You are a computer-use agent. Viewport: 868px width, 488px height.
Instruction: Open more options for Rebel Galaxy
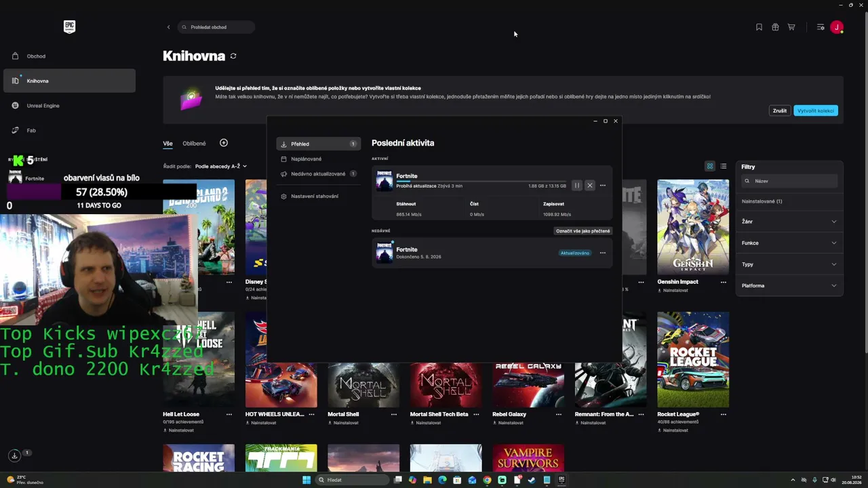tap(559, 414)
